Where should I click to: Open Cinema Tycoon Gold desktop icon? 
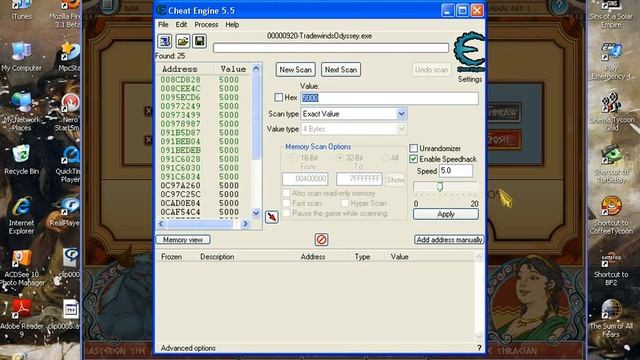(x=611, y=111)
